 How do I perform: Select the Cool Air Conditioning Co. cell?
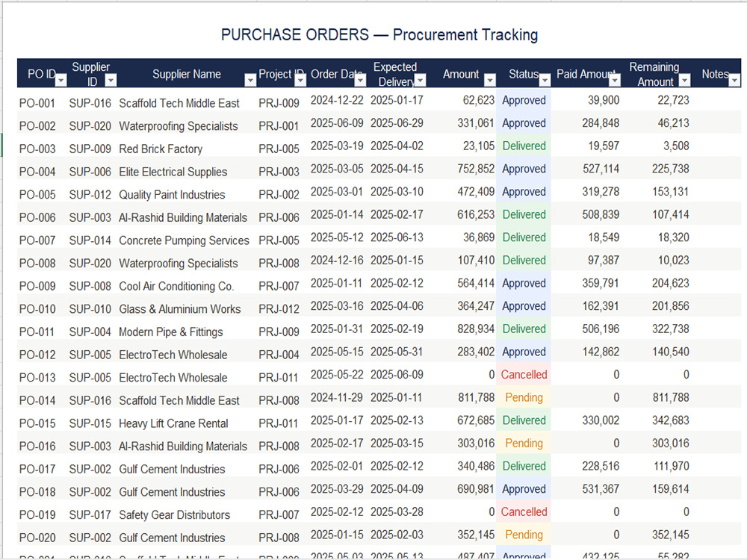(x=176, y=286)
